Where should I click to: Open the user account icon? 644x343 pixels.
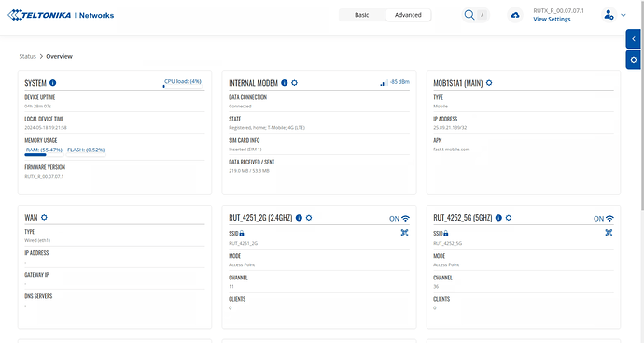[609, 15]
